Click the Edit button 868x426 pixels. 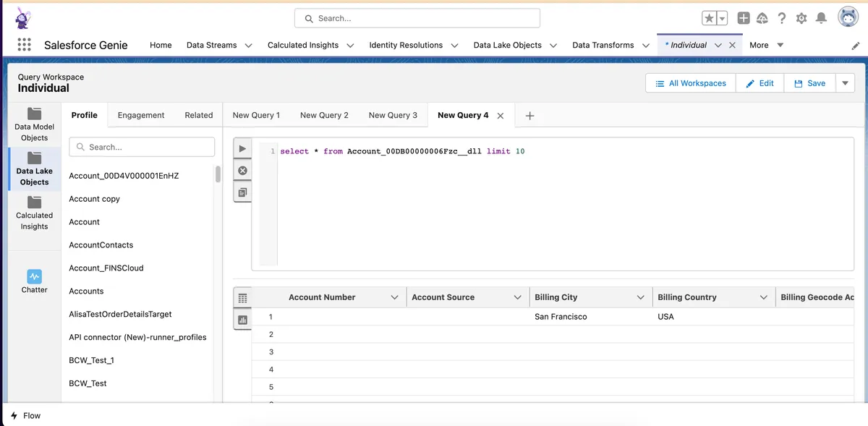point(760,83)
